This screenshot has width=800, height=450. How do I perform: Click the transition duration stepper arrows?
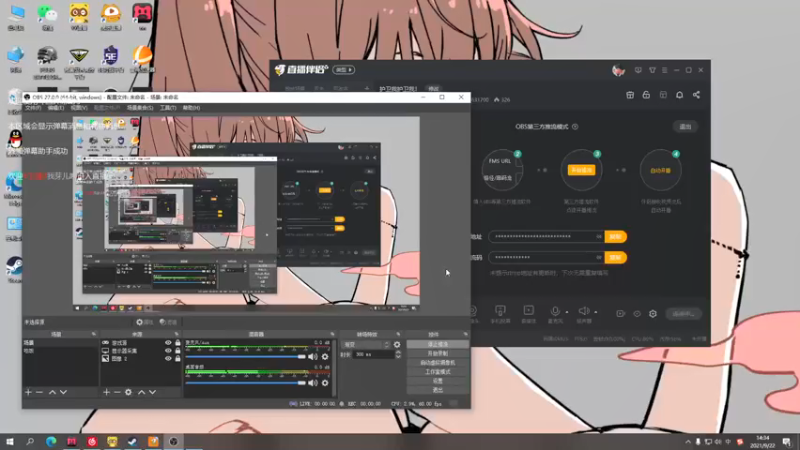(398, 354)
